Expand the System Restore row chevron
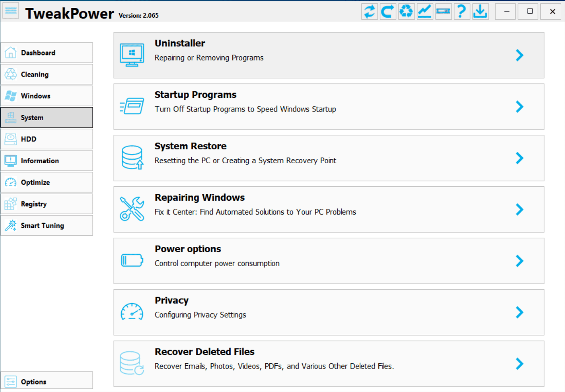Viewport: 565px width, 392px height. coord(520,158)
